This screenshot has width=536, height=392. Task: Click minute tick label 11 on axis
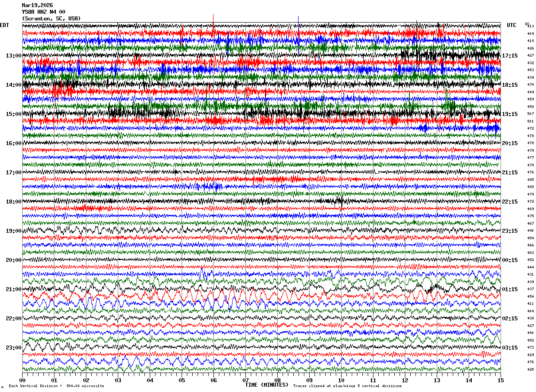coord(373,380)
